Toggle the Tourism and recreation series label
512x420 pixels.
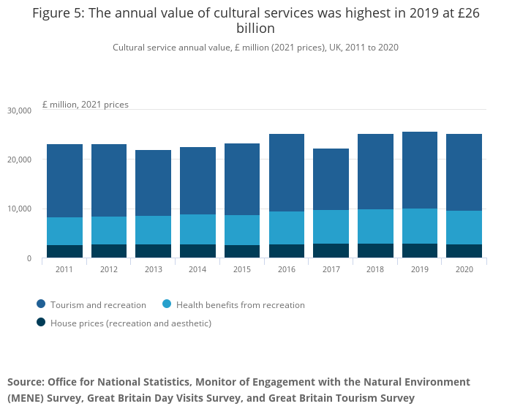coord(97,304)
